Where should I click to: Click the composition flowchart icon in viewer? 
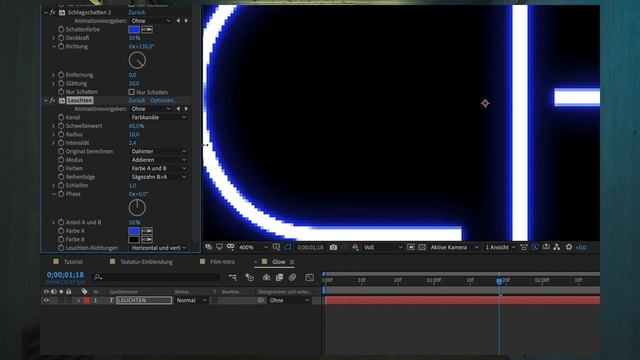(x=557, y=247)
